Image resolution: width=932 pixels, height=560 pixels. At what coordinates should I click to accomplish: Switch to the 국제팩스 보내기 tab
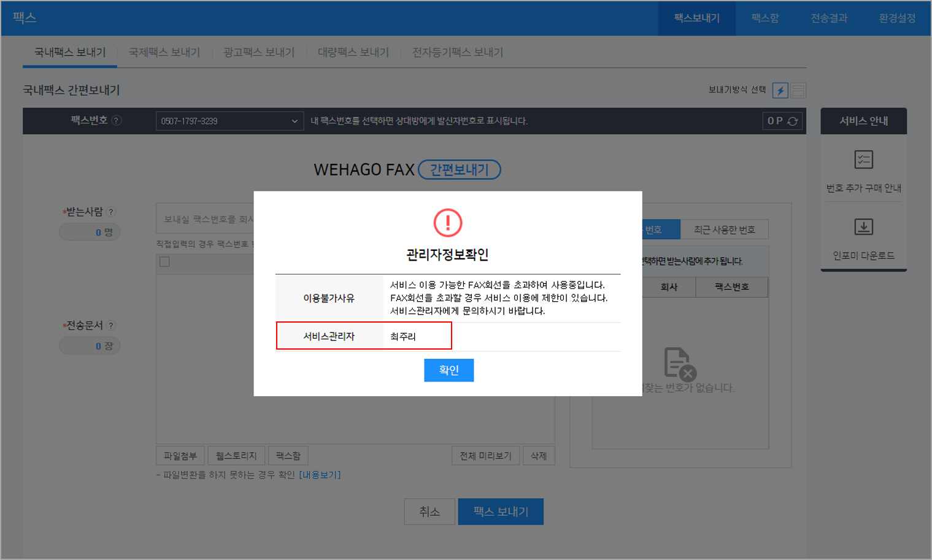pos(164,53)
